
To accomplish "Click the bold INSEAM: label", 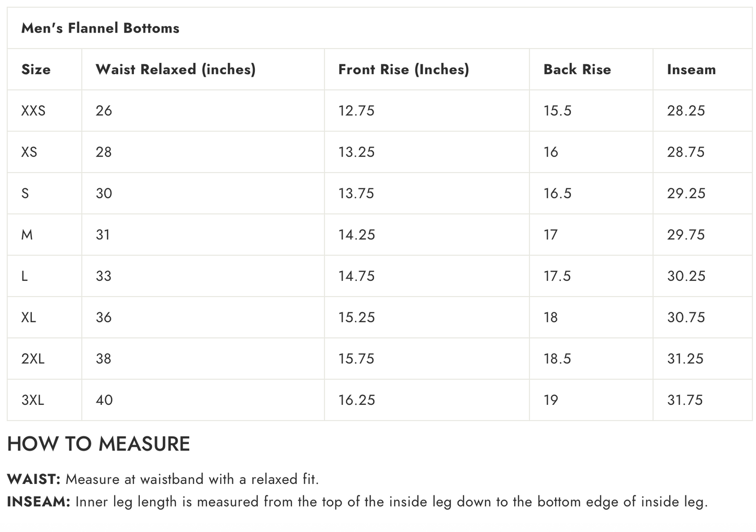I will pos(39,502).
